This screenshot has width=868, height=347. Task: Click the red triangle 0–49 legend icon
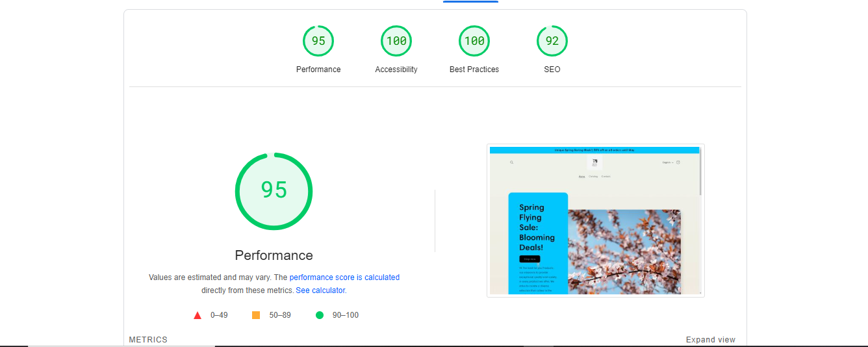[x=198, y=315]
